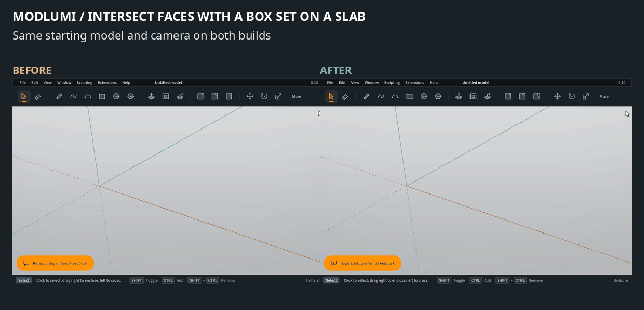Image resolution: width=644 pixels, height=310 pixels.
Task: Open the Edit menu in BEFORE pane
Action: coord(35,83)
